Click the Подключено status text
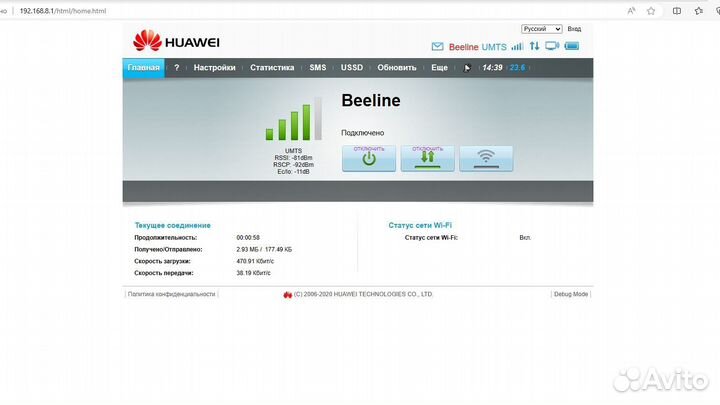 362,133
